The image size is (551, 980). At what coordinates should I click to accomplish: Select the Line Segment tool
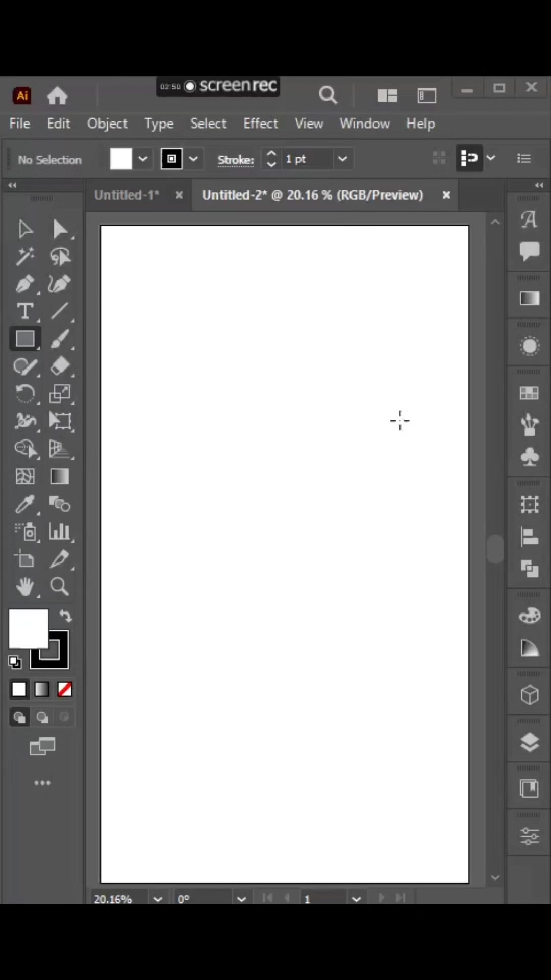(x=60, y=311)
